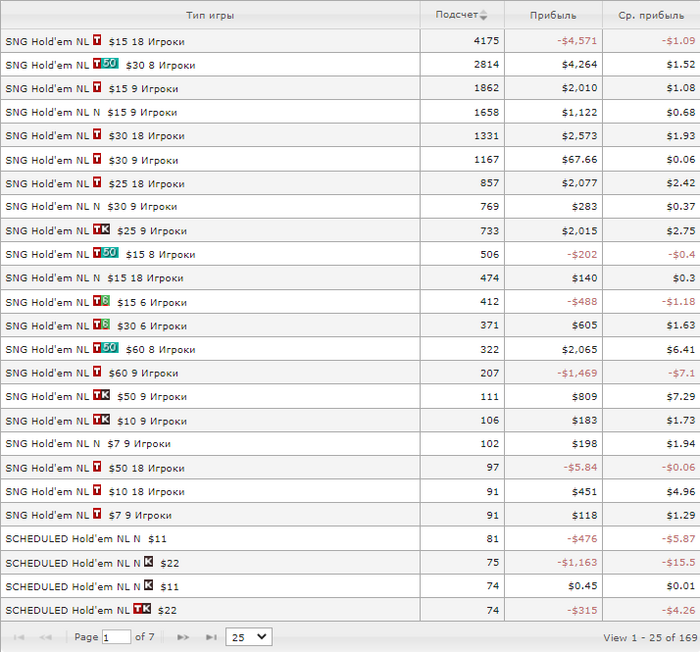700x652 pixels.
Task: Sort by the Тип игры column header
Action: tap(210, 15)
